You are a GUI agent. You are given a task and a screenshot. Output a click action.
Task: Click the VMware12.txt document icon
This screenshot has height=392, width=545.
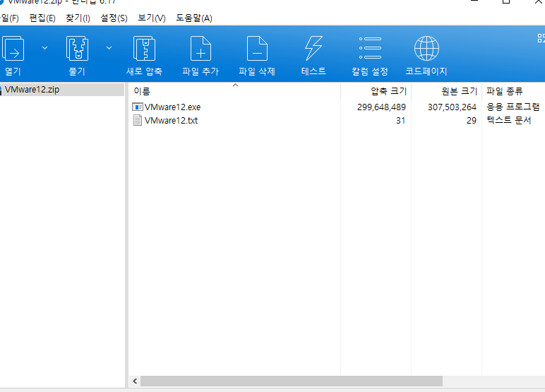138,120
